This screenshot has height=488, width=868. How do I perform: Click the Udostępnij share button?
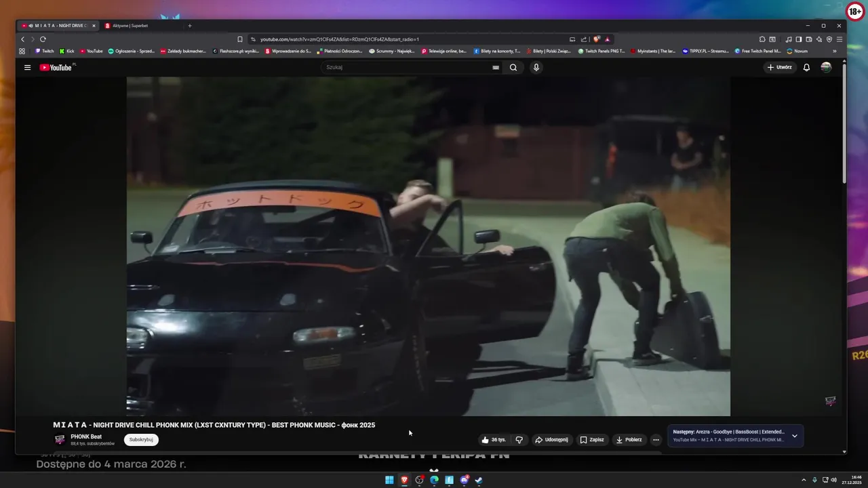click(x=552, y=440)
